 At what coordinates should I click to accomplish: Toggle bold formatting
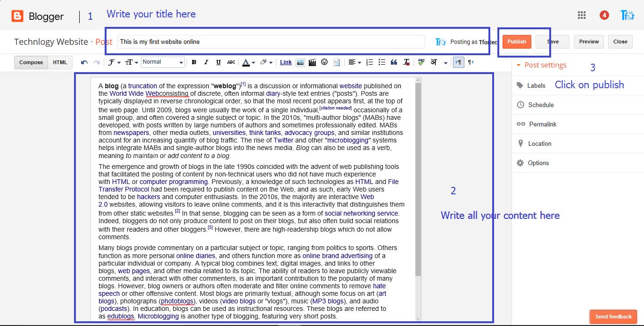(194, 62)
